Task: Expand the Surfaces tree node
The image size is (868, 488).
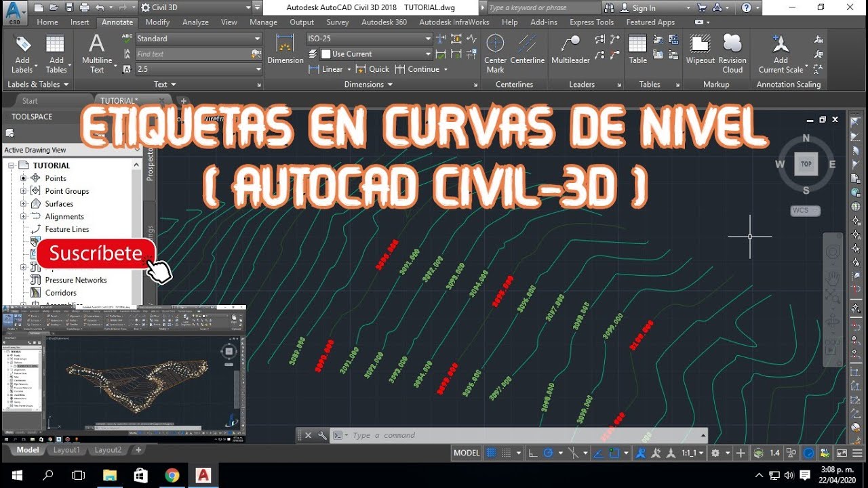Action: click(24, 203)
